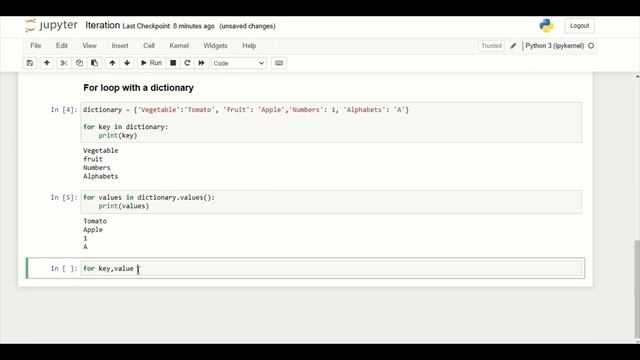The image size is (640, 360).
Task: Click the Logout button
Action: pyautogui.click(x=580, y=26)
